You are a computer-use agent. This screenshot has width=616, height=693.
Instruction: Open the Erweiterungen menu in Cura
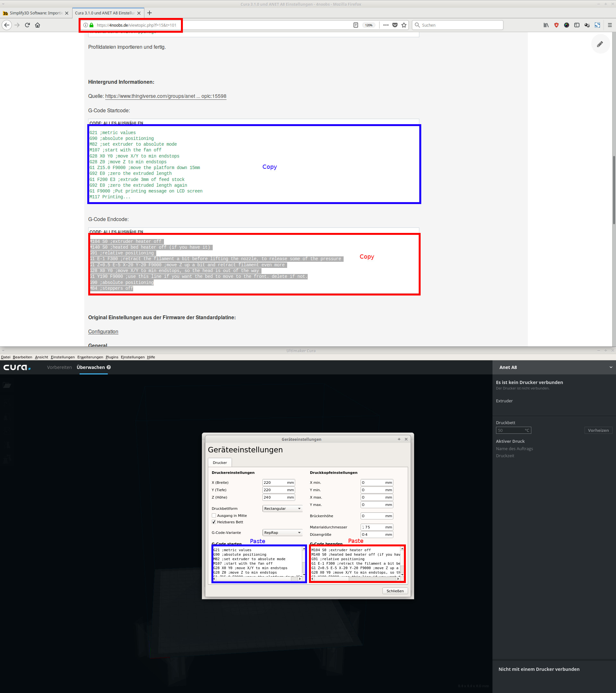tap(90, 357)
